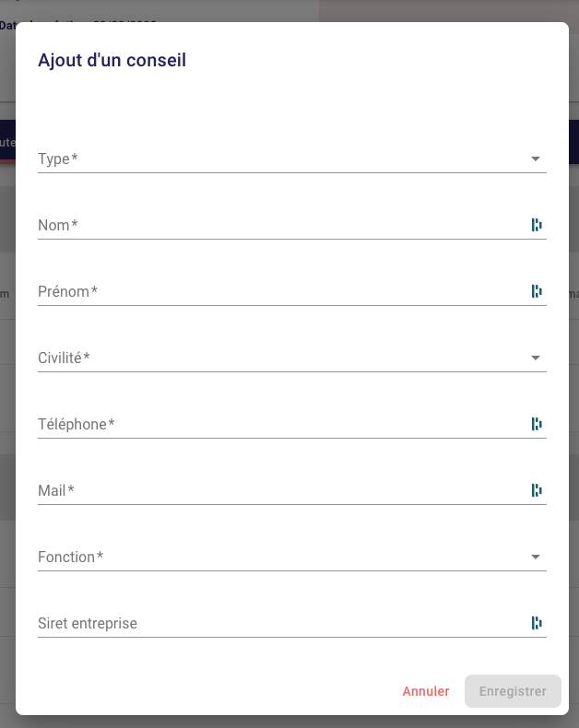The image size is (579, 728).
Task: Click the Type field label
Action: click(x=57, y=159)
